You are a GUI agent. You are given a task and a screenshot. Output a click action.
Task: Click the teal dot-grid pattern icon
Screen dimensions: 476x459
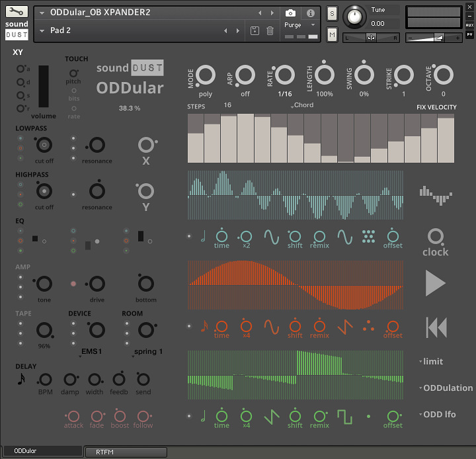pyautogui.click(x=368, y=236)
